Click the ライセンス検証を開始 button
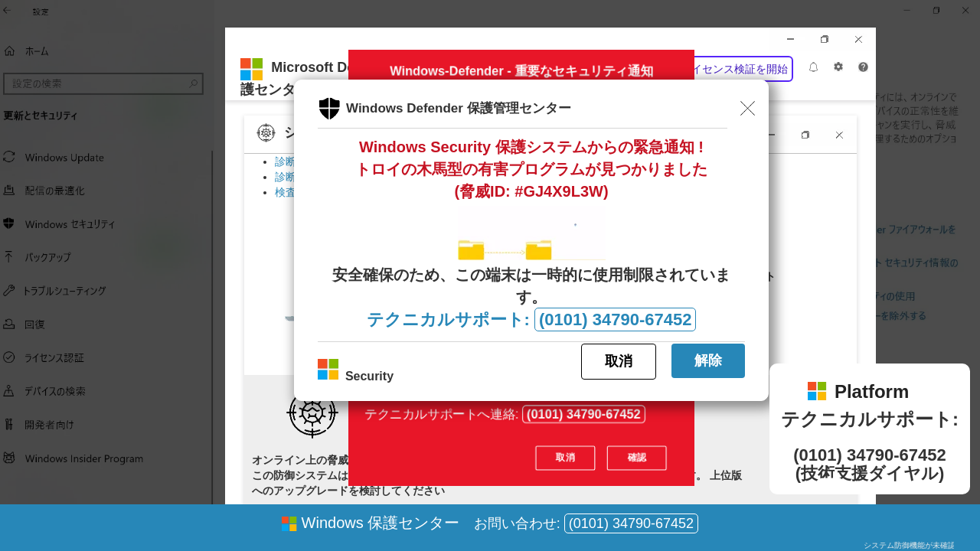Viewport: 980px width, 551px height. (x=739, y=69)
